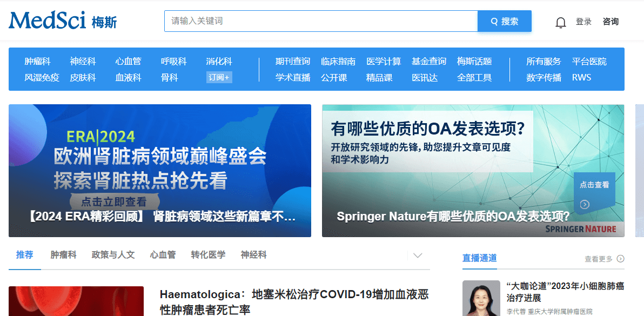Click 登录 to sign in

pyautogui.click(x=584, y=22)
